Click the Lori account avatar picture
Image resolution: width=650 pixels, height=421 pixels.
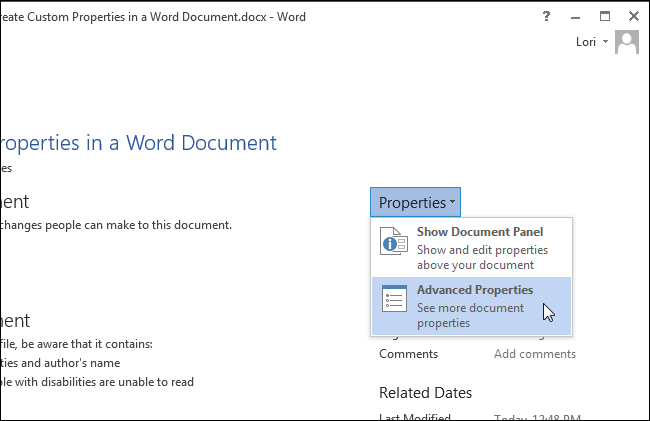[627, 42]
